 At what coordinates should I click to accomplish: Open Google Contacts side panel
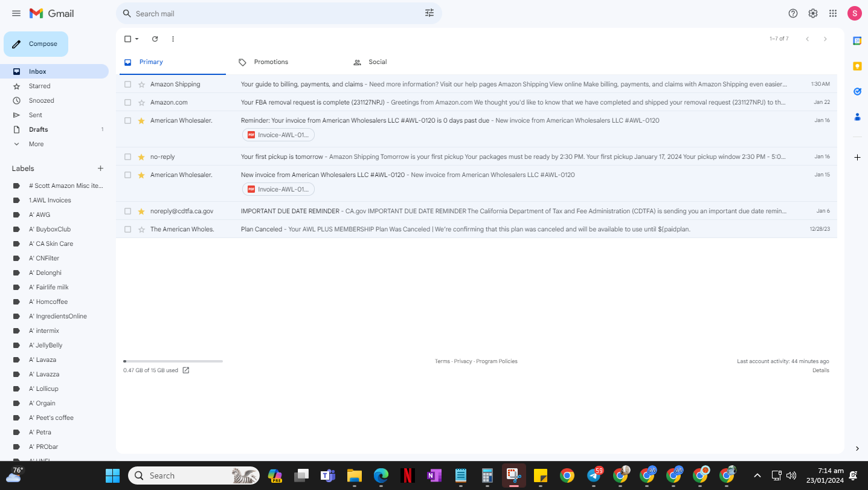coord(857,117)
